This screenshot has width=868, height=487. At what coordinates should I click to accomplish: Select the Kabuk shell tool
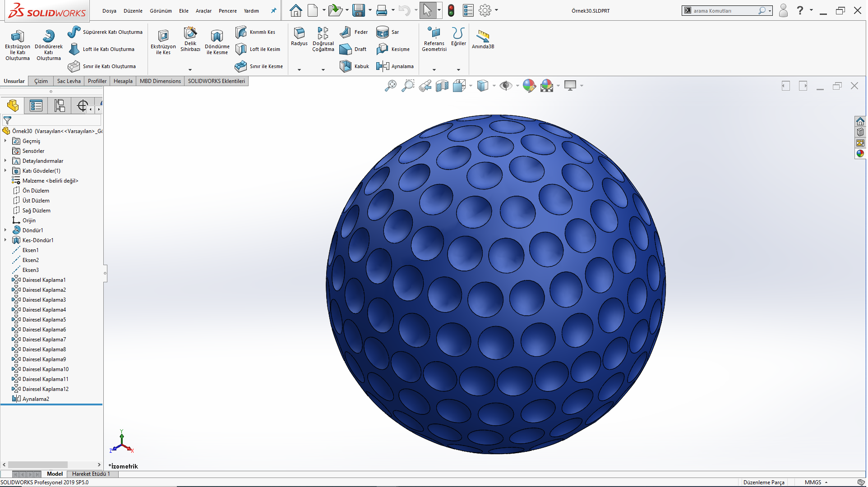(354, 66)
